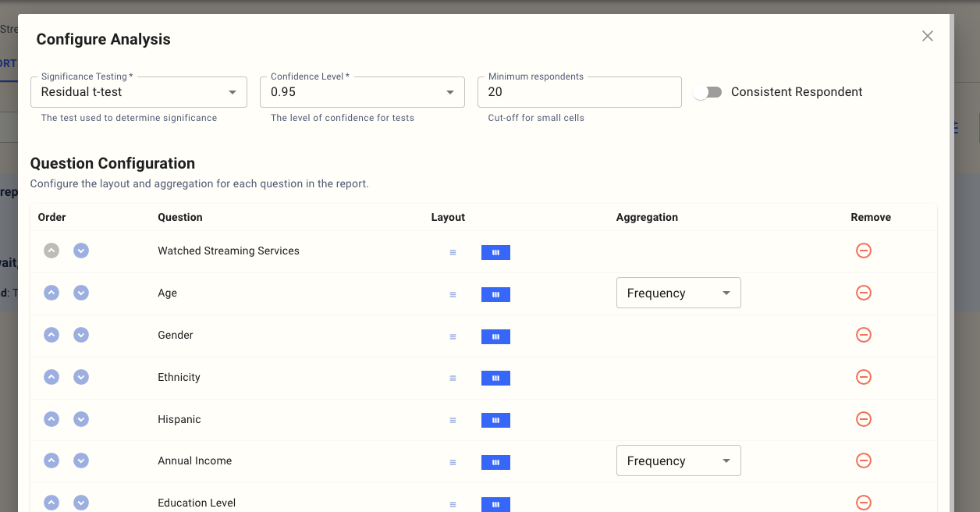This screenshot has width=980, height=512.
Task: Remove Watched Streaming Services question
Action: [x=863, y=251]
